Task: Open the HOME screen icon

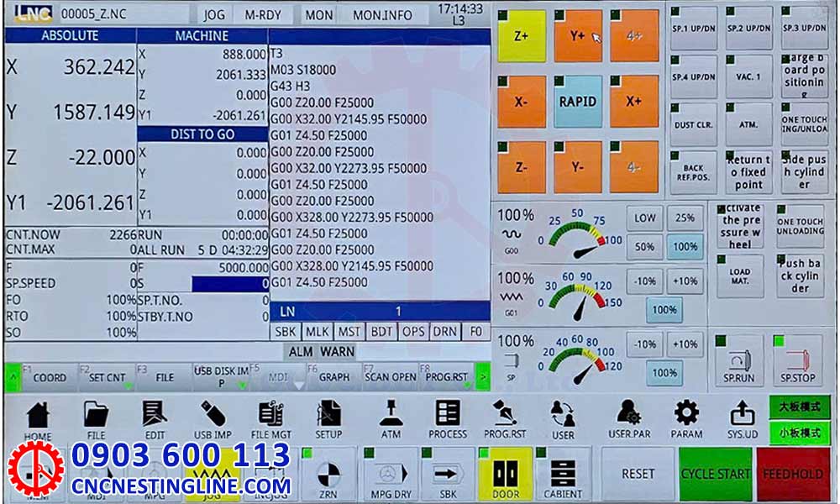Action: (x=38, y=419)
